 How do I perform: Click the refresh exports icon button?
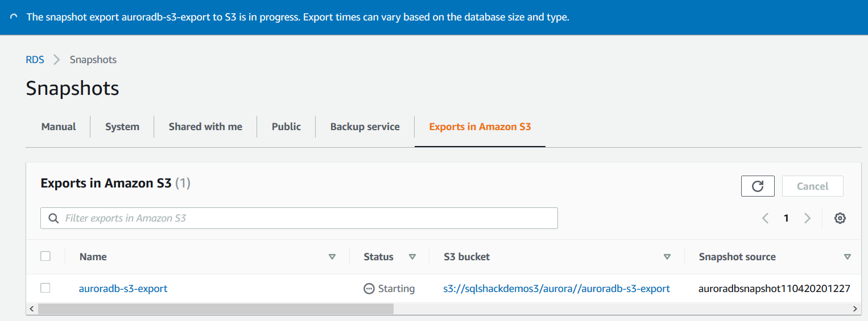click(x=758, y=186)
